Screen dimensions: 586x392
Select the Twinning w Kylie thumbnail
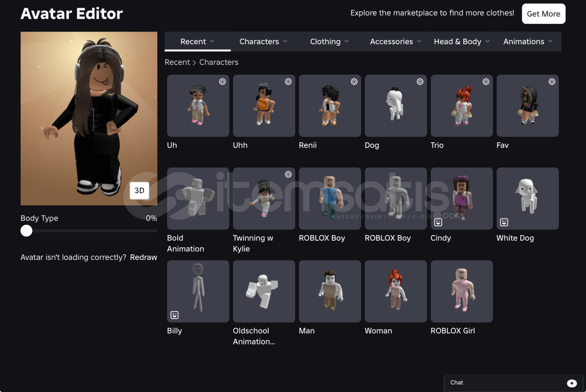coord(264,199)
